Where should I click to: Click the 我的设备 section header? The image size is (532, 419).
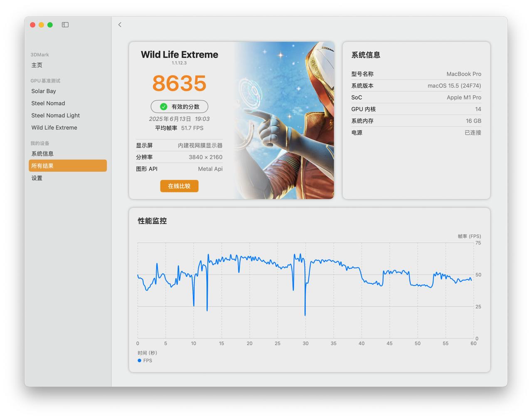point(40,143)
